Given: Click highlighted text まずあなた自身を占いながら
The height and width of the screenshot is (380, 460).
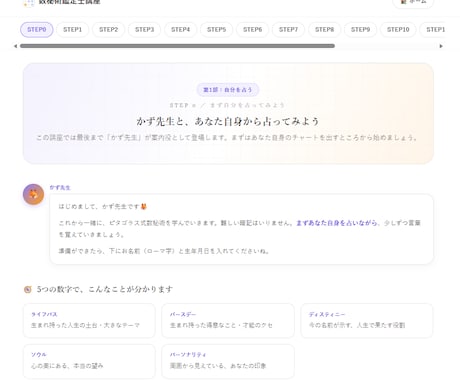Looking at the screenshot, I should point(337,223).
